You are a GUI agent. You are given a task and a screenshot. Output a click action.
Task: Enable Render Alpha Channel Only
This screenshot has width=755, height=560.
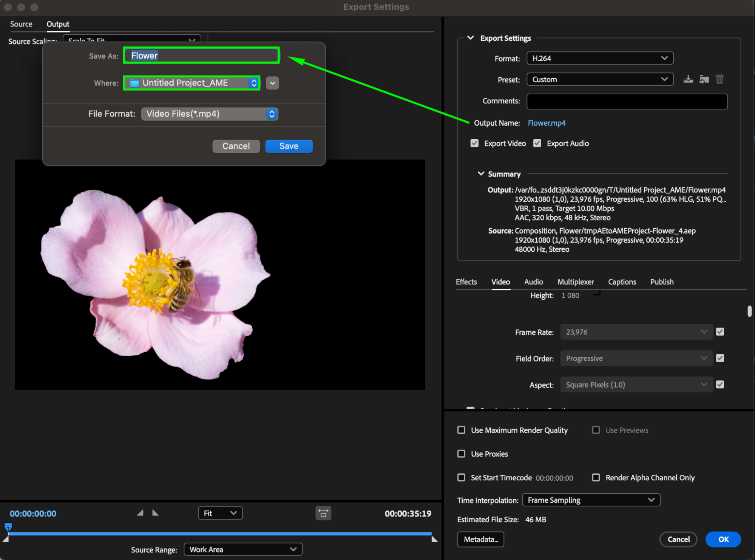pyautogui.click(x=596, y=478)
